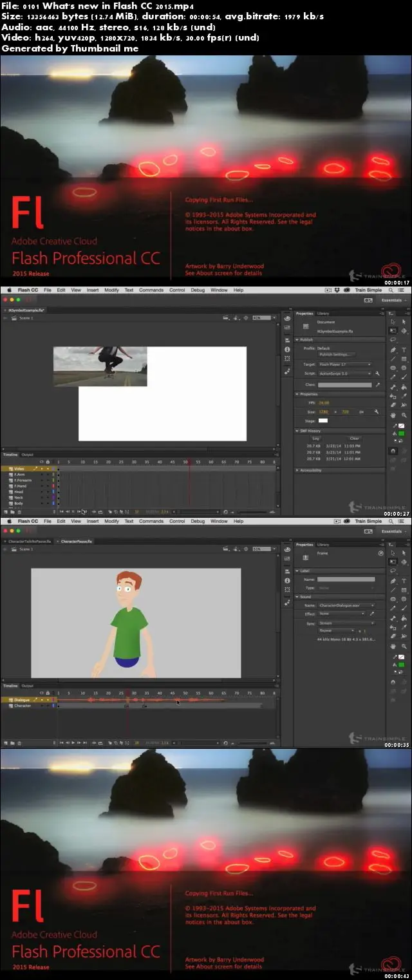This screenshot has height=980, width=412.
Task: Click help icon in Frame properties panel
Action: [x=380, y=552]
